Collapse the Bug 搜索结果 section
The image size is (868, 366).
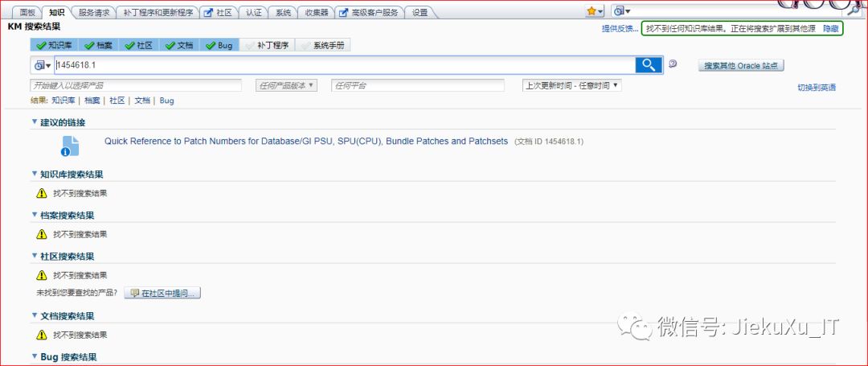[x=35, y=356]
